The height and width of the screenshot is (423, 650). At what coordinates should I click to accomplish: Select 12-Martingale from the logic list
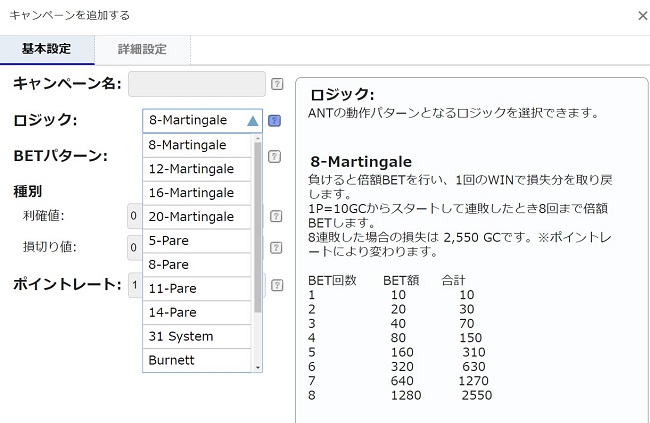point(191,169)
